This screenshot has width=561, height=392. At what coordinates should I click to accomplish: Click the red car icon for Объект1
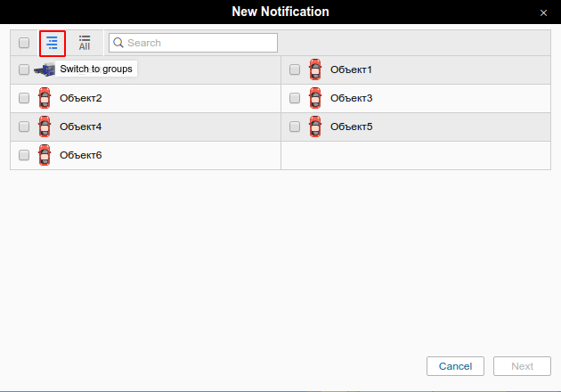click(x=315, y=69)
